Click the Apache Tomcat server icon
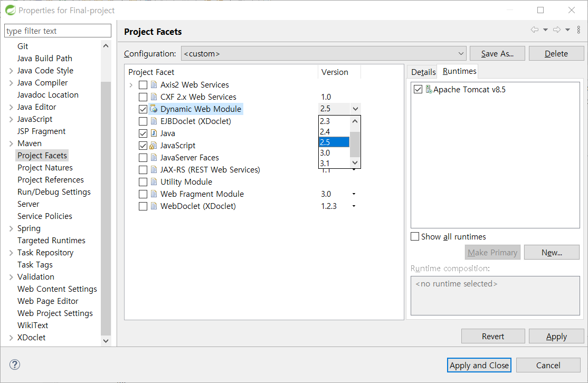Screen dimensions: 588x383 coord(429,89)
